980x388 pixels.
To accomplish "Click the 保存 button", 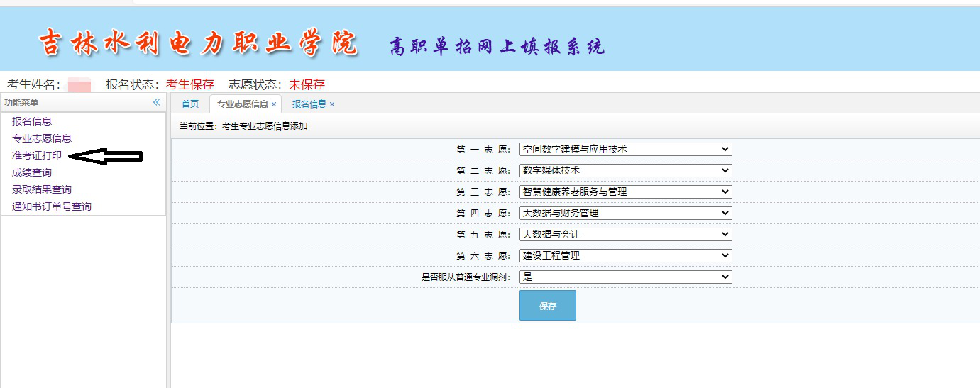I will [x=547, y=306].
